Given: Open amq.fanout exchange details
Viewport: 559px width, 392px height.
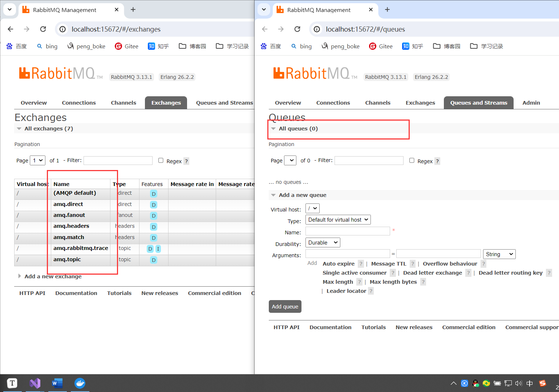Looking at the screenshot, I should [x=69, y=215].
